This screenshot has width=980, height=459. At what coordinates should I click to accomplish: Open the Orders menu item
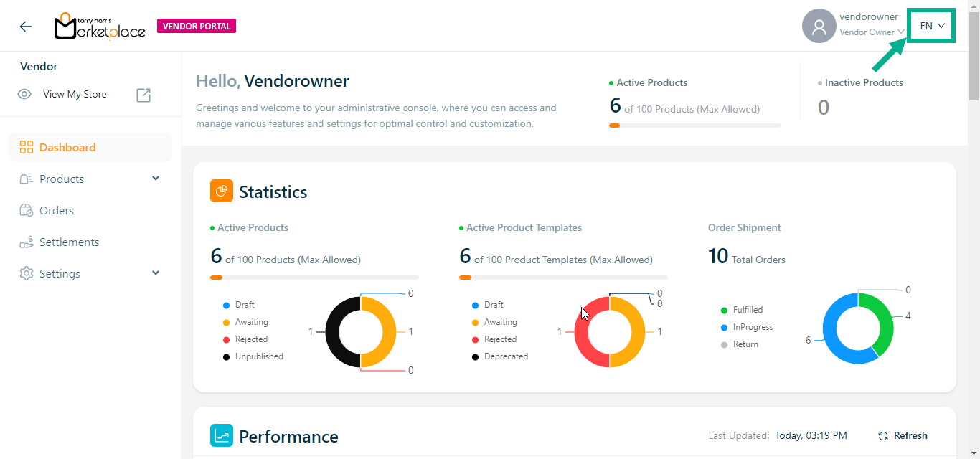(x=57, y=211)
